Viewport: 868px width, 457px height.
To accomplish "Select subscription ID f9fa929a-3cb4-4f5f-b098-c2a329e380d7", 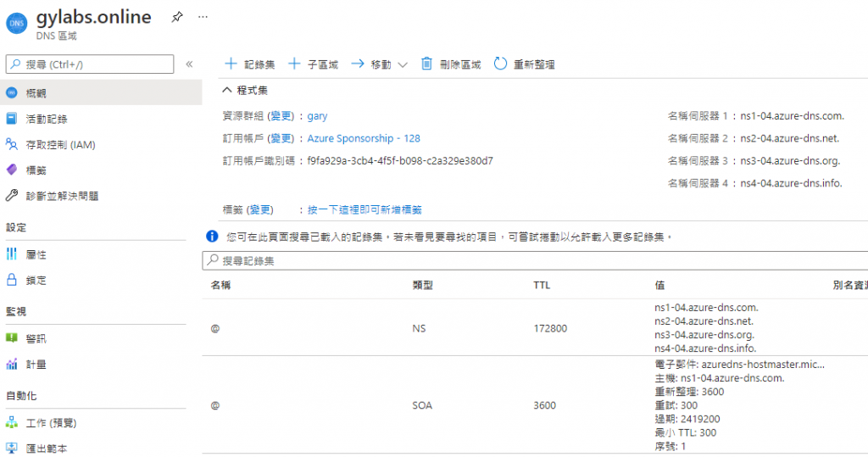I will coord(400,160).
